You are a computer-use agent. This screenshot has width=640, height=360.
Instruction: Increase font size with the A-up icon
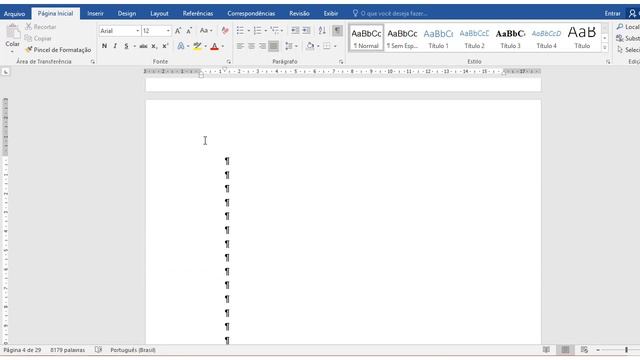(178, 31)
